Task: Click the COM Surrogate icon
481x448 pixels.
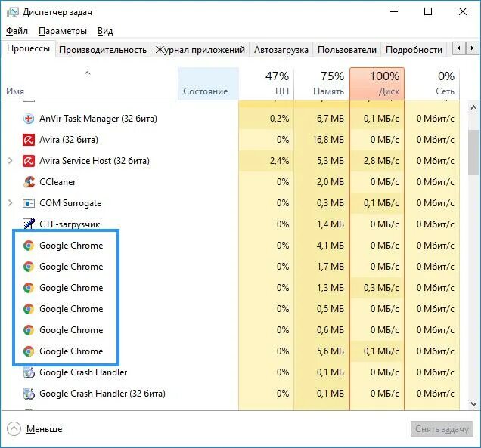Action: [29, 203]
